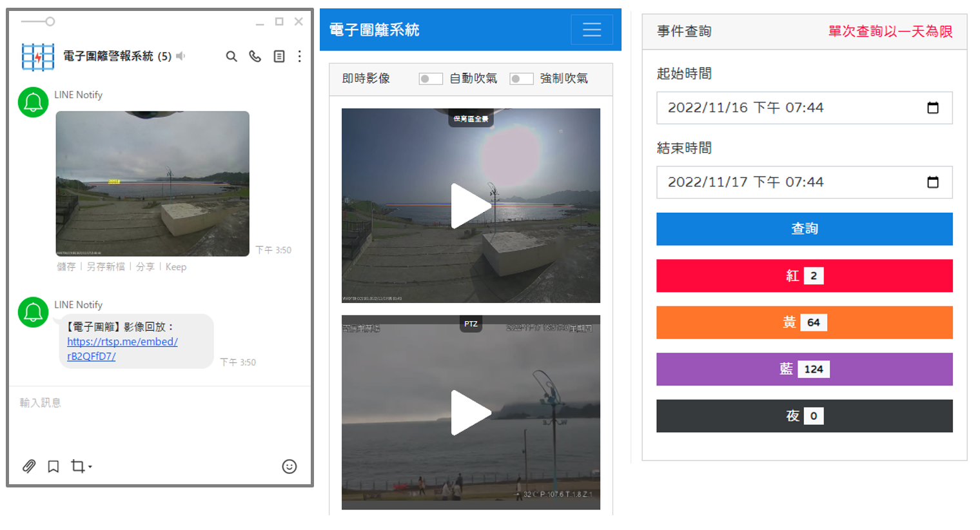Open calendar picker for 起始時間

(x=932, y=108)
